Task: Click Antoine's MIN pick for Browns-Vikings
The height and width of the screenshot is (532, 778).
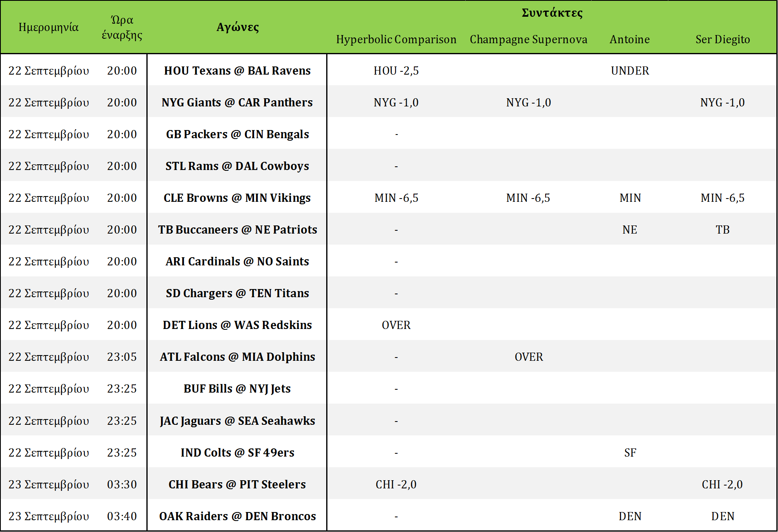Action: click(630, 198)
